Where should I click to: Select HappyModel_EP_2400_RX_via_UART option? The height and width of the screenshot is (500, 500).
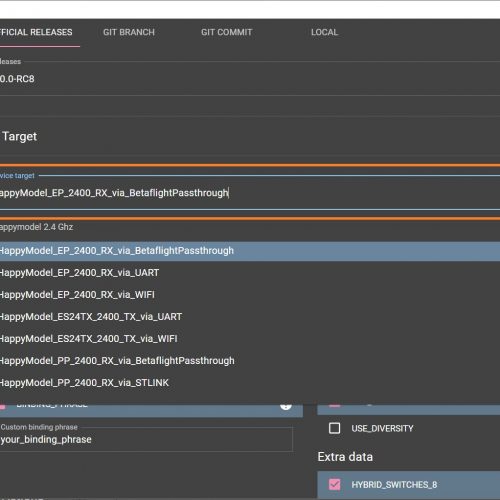click(250, 273)
